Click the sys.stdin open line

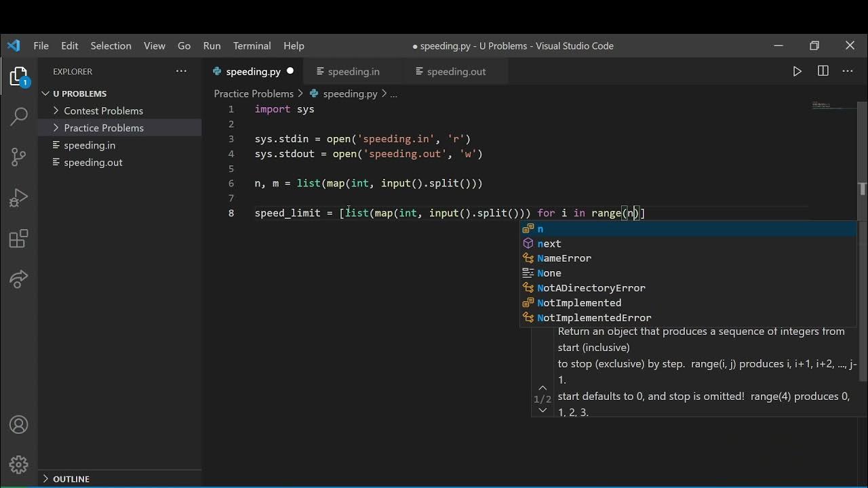pyautogui.click(x=363, y=139)
